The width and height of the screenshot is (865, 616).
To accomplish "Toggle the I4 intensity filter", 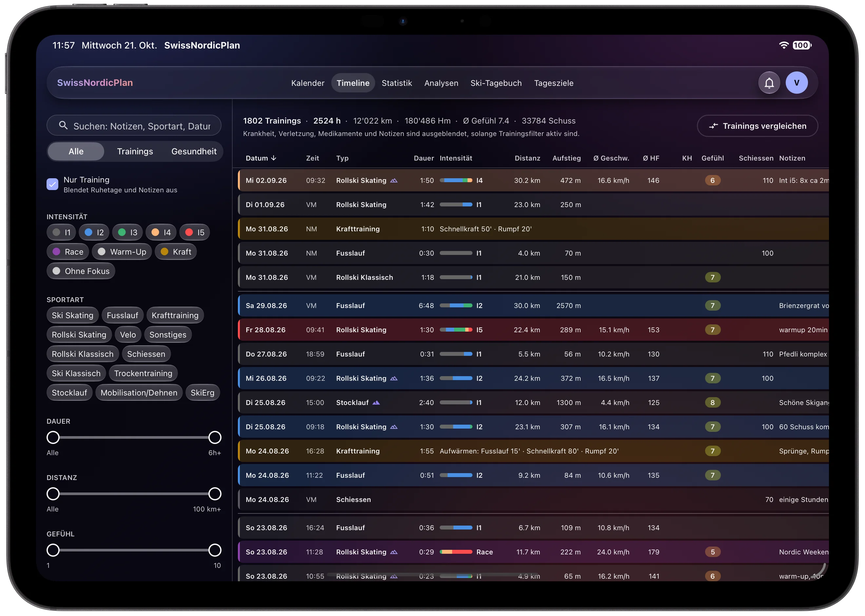I will (161, 233).
